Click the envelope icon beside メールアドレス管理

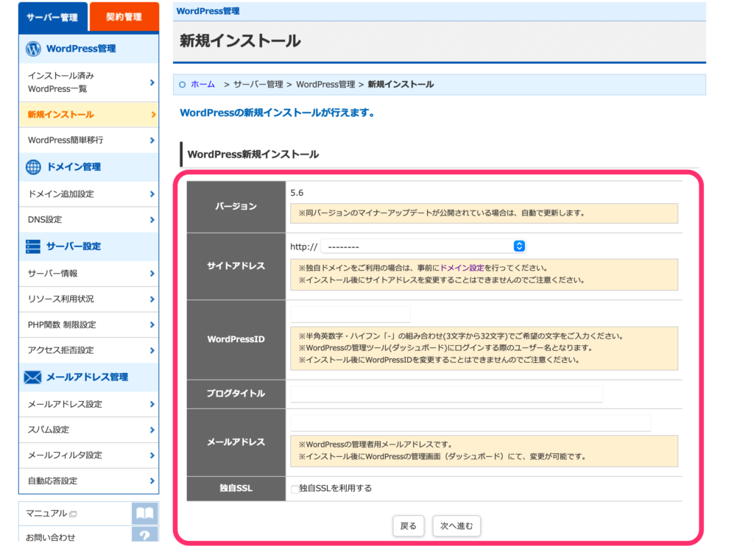point(32,378)
